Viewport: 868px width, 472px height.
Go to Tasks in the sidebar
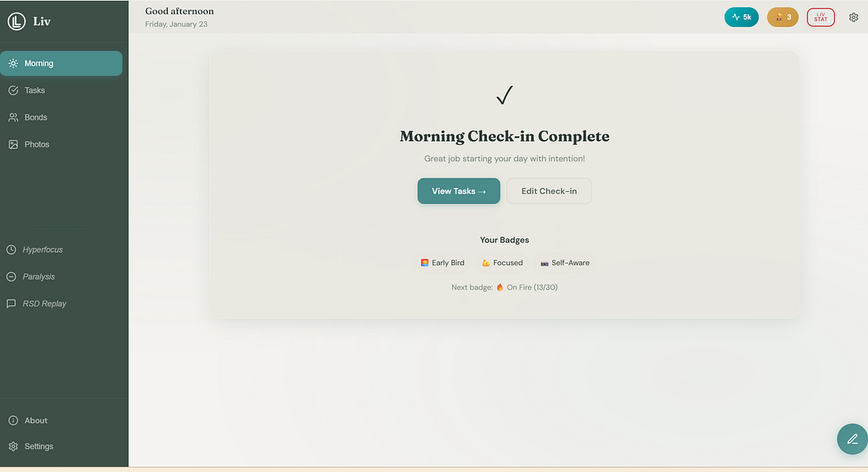61,90
